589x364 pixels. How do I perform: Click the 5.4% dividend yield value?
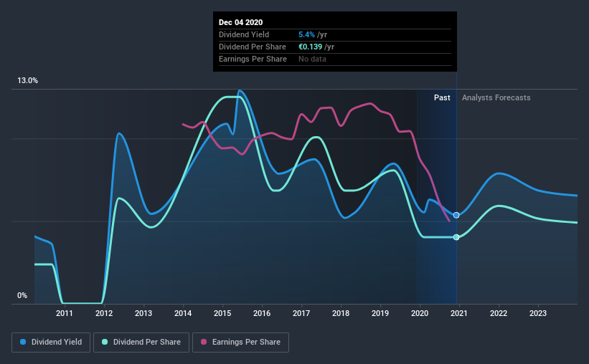(306, 34)
